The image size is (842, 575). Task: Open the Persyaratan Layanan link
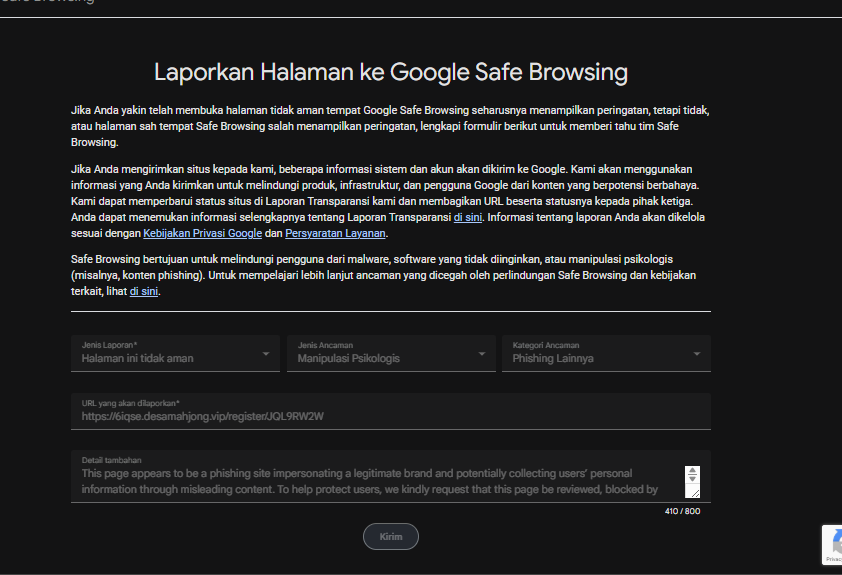335,233
